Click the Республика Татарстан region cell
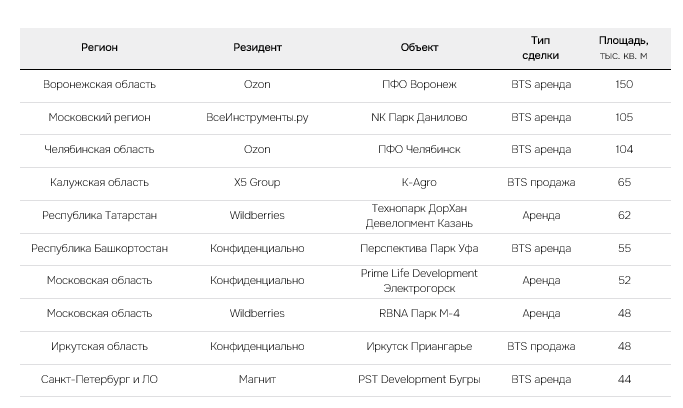Screen dimensions: 683x408 click(x=99, y=215)
